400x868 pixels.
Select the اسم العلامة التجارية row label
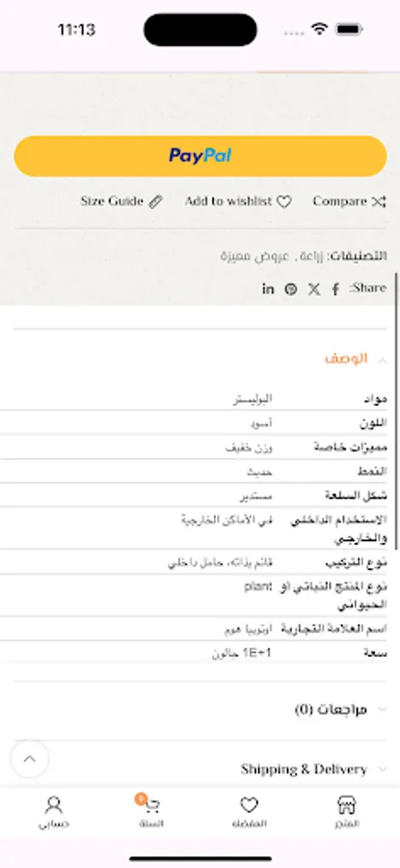[x=334, y=629]
